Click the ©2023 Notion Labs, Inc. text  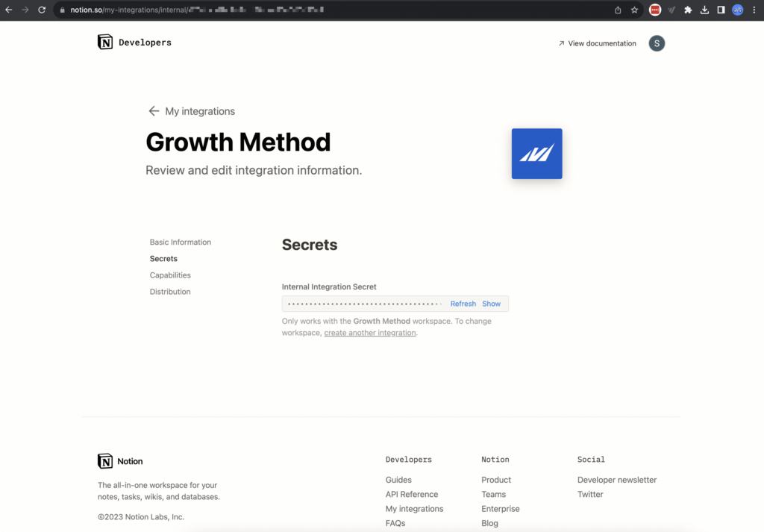coord(141,517)
